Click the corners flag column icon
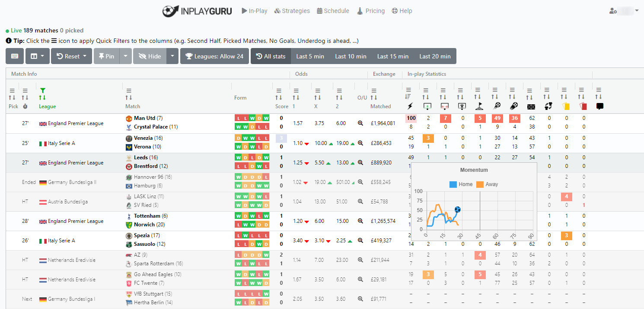Image resolution: width=644 pixels, height=309 pixels. tap(478, 106)
